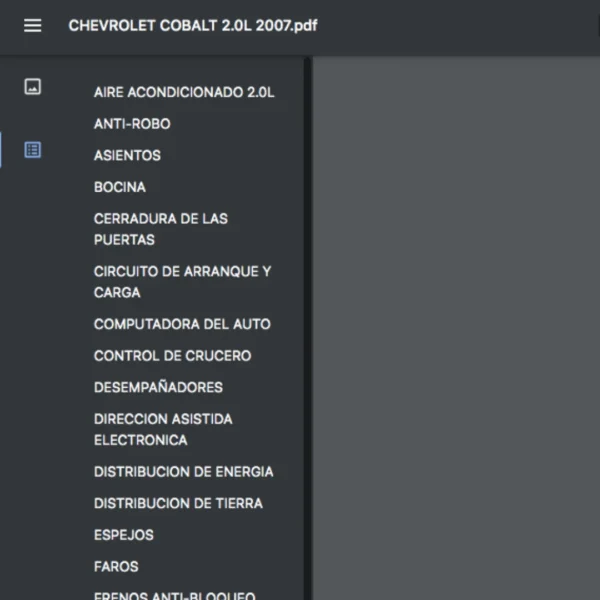Open COMPUTADORA DEL AUTO section
This screenshot has width=600, height=600.
point(182,324)
